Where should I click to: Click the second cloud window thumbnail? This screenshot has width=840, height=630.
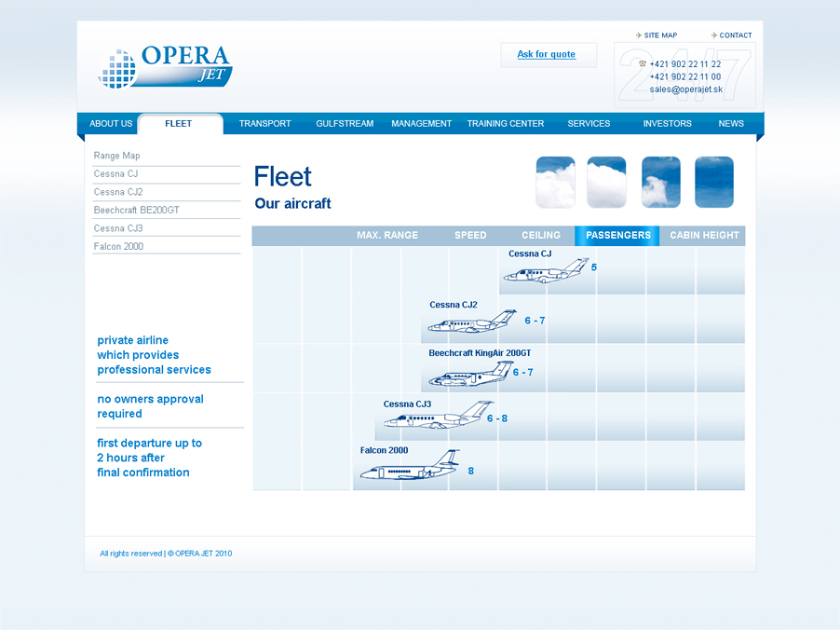(x=606, y=183)
